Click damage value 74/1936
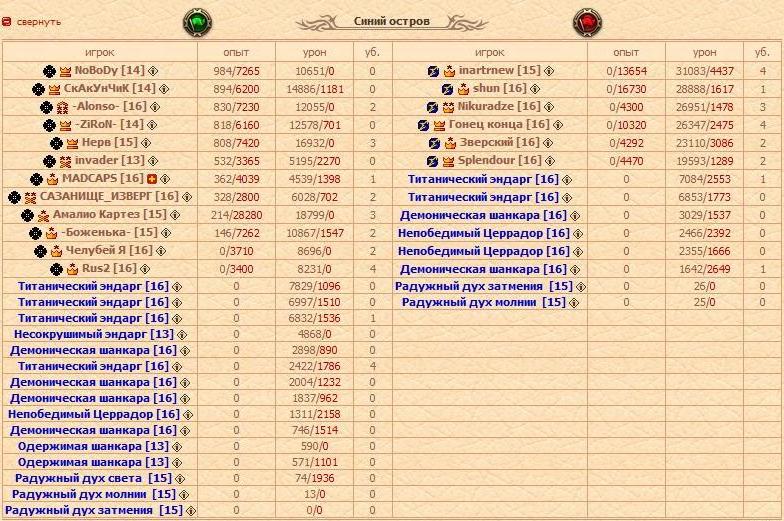The image size is (784, 521). tap(314, 478)
